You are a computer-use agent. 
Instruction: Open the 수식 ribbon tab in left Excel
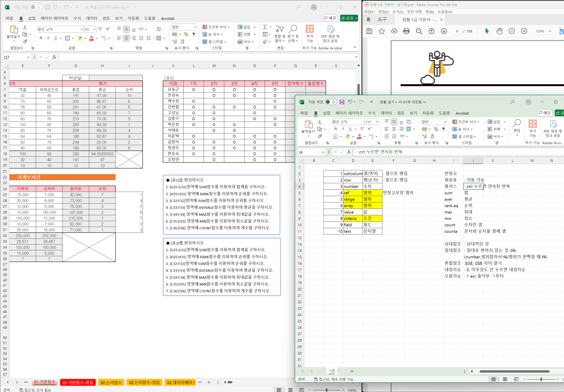click(x=77, y=18)
